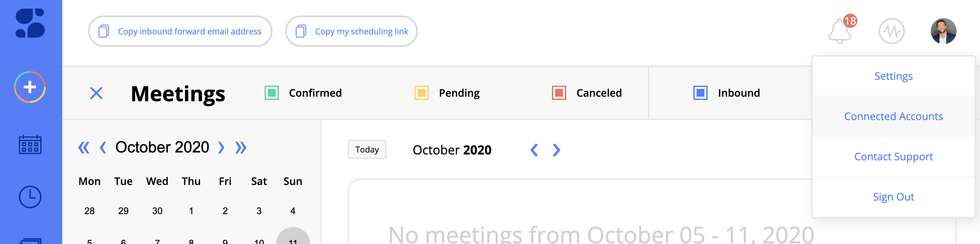980x244 pixels.
Task: Close the Meetings panel with X
Action: [96, 93]
